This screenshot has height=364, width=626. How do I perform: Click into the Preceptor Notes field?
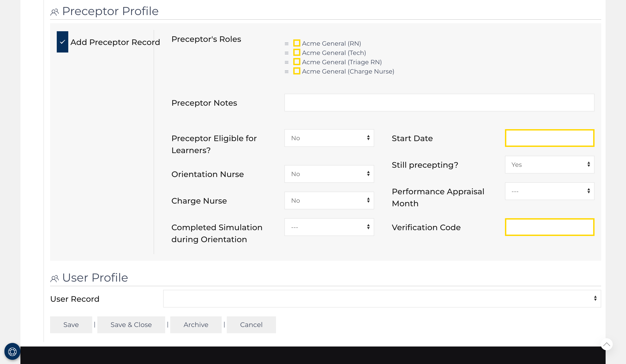click(x=439, y=103)
